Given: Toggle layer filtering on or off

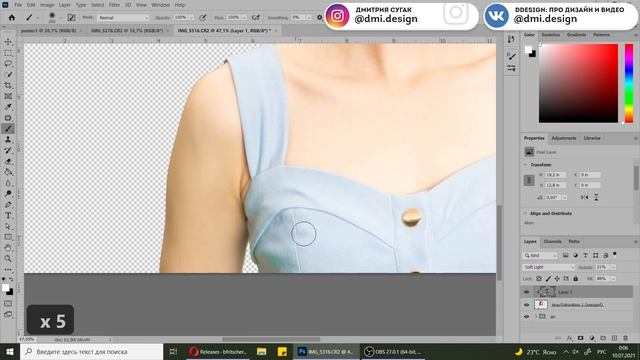Looking at the screenshot, I should 615,255.
